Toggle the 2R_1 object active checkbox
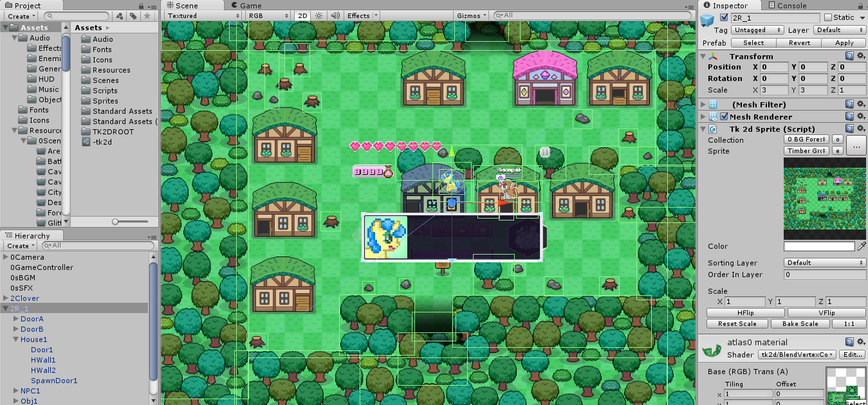The width and height of the screenshot is (868, 405). (x=725, y=17)
